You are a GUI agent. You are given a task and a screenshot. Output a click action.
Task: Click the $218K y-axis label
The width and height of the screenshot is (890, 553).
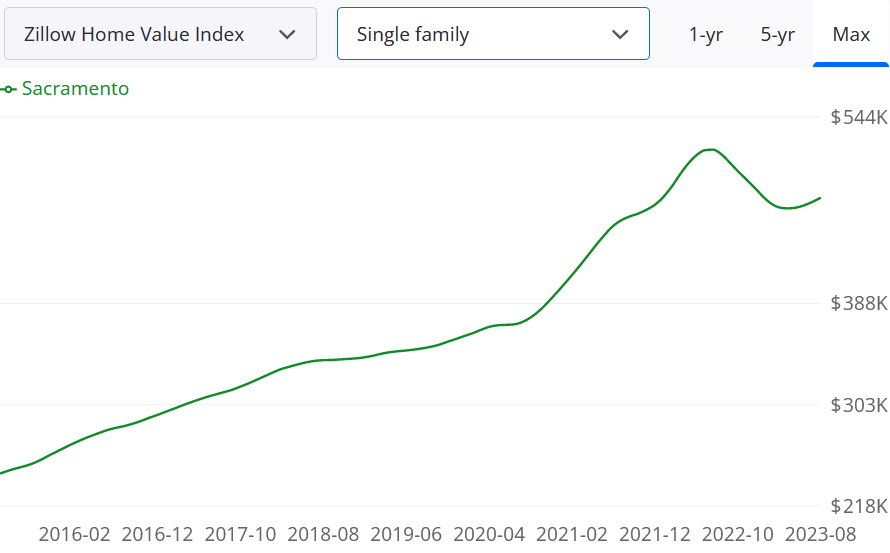pos(858,506)
